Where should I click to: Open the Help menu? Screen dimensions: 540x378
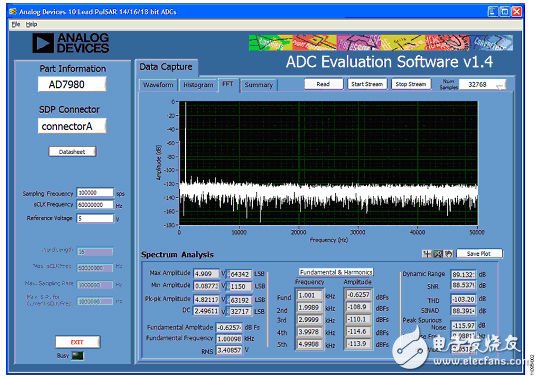pyautogui.click(x=31, y=24)
